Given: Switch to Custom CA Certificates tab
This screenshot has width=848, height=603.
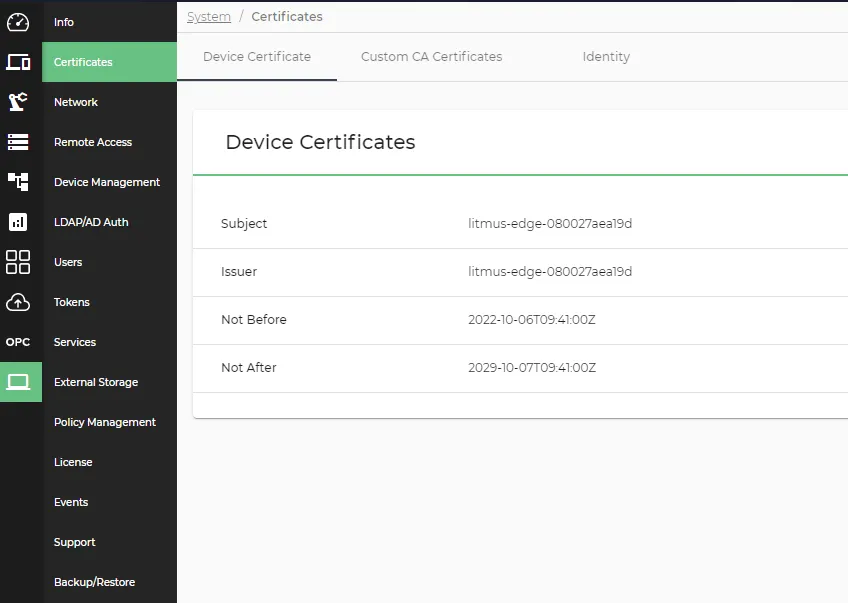Looking at the screenshot, I should (x=432, y=57).
